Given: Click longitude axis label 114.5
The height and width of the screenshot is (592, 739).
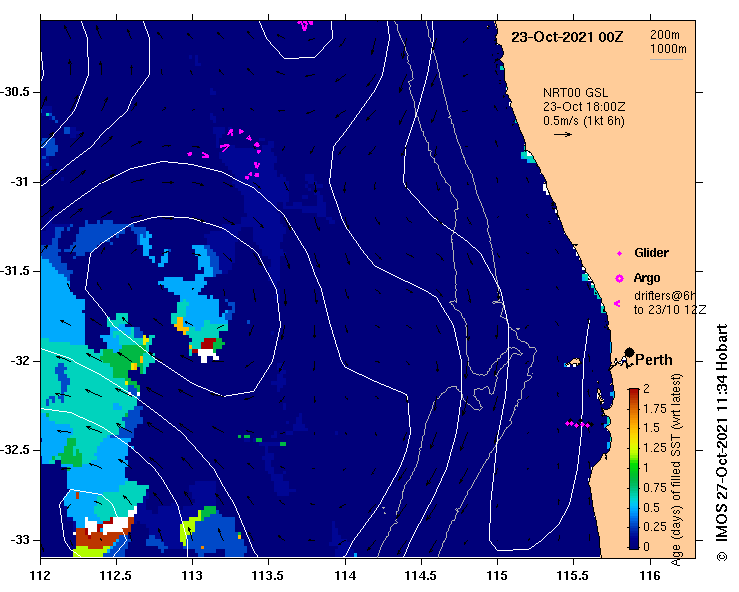Looking at the screenshot, I should pyautogui.click(x=420, y=576).
